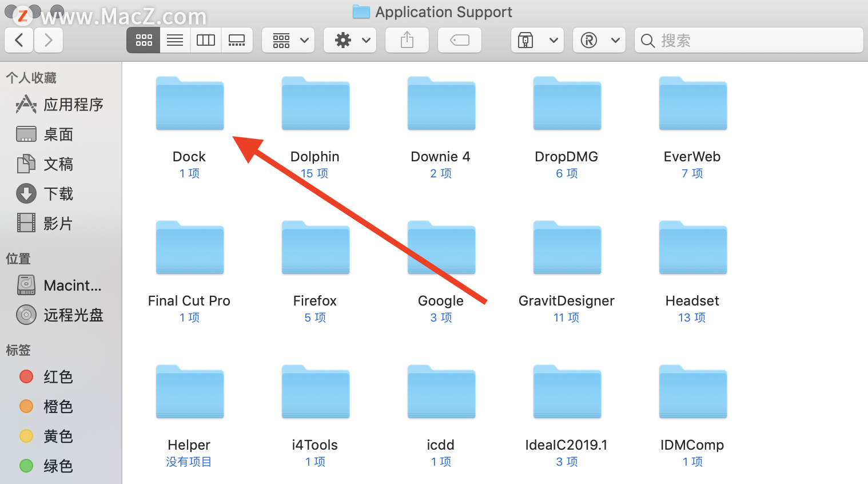Select the 绿色 green tag
868x484 pixels.
click(61, 466)
